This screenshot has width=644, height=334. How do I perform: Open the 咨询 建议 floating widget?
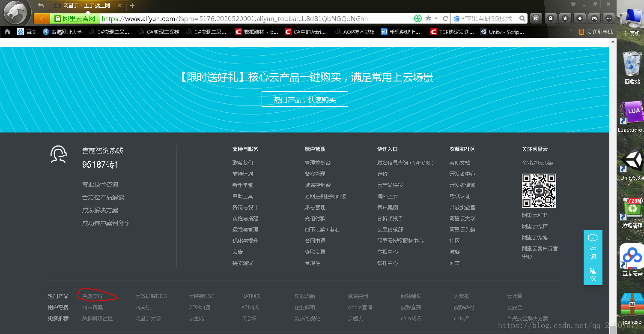[593, 257]
